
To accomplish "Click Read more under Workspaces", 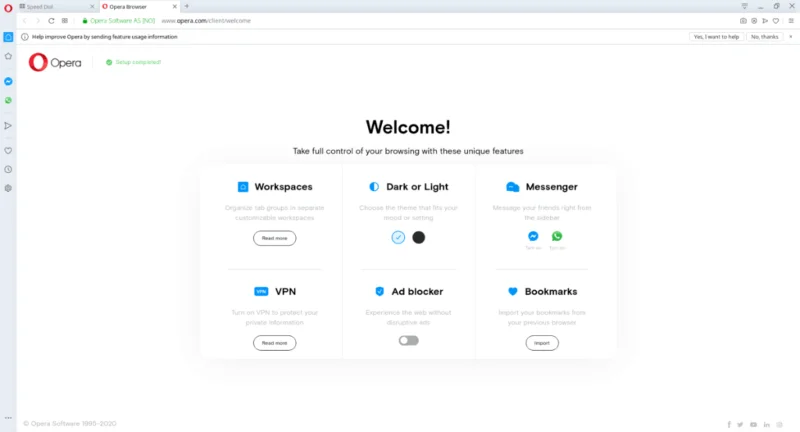I will click(274, 238).
